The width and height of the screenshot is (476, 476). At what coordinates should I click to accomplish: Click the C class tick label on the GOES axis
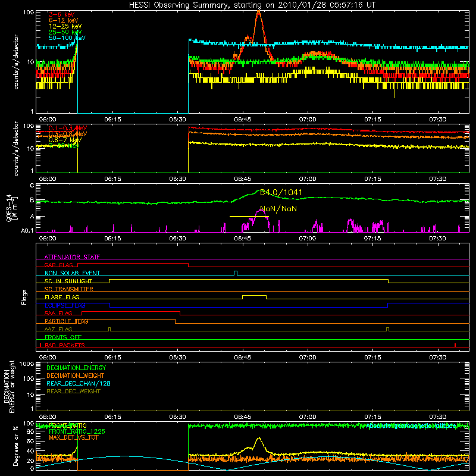pos(32,185)
